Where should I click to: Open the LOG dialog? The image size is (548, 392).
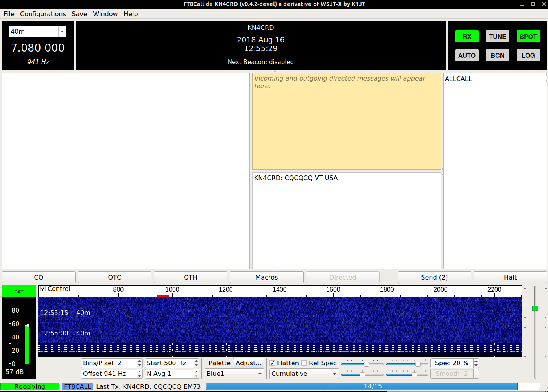tap(528, 55)
